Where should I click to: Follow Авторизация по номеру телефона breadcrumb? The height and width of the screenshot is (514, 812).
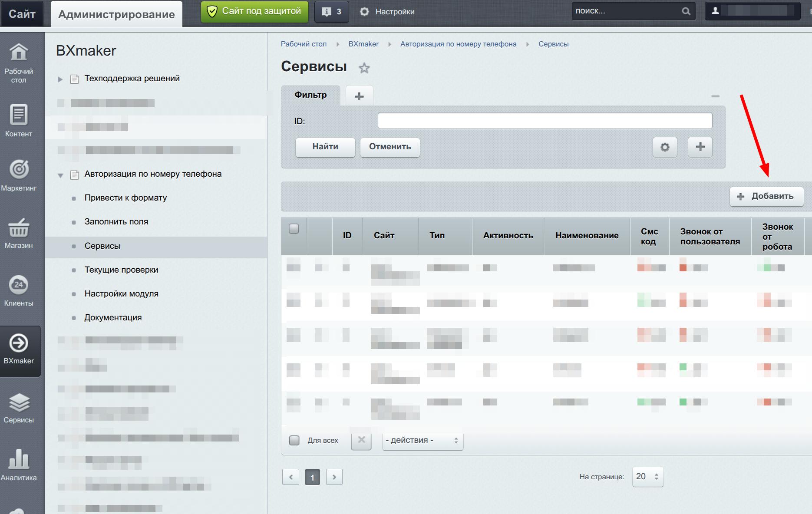coord(458,44)
